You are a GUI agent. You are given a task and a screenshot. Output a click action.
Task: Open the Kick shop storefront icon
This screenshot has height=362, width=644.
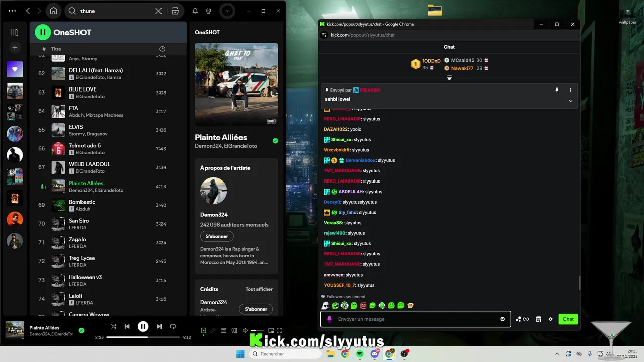(538, 319)
